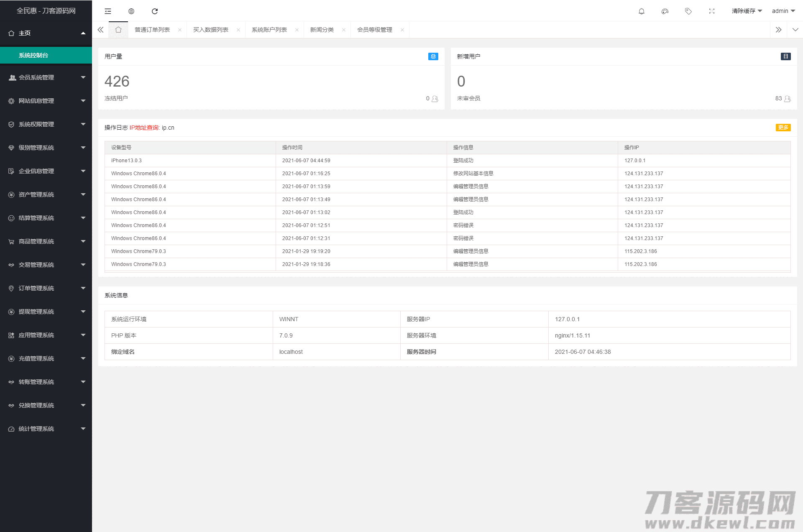
Task: Switch to the 买入数据列表 tab
Action: (211, 30)
